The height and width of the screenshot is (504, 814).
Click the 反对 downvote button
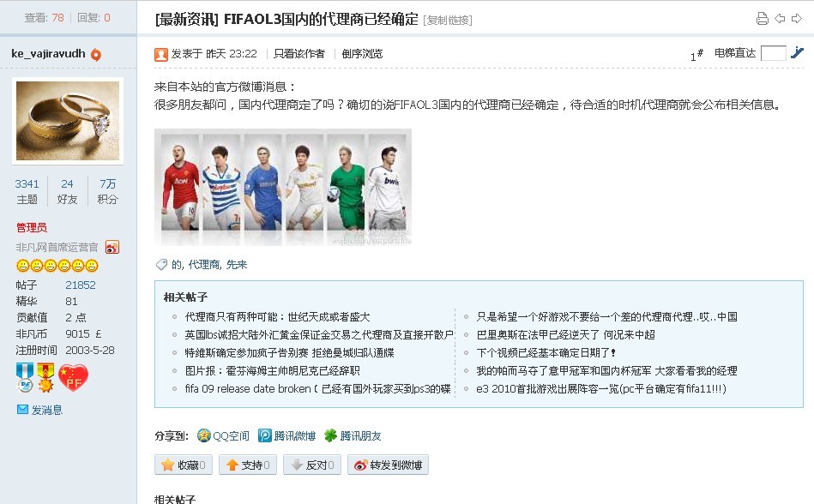click(312, 465)
